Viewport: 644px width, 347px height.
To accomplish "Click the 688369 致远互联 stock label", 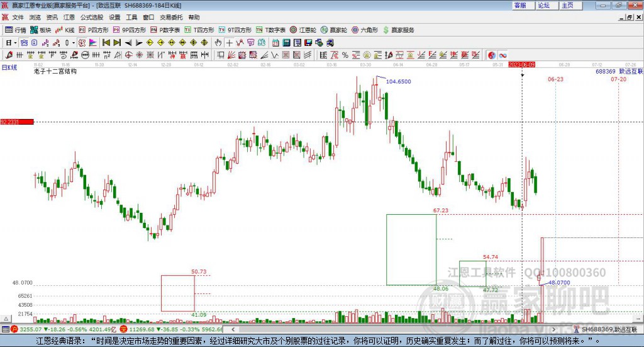I will point(619,71).
